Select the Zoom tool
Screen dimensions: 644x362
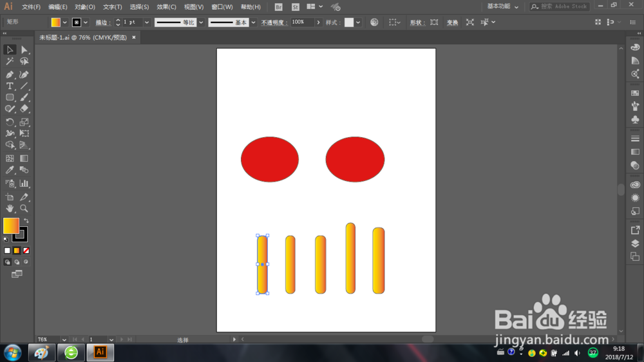point(24,209)
